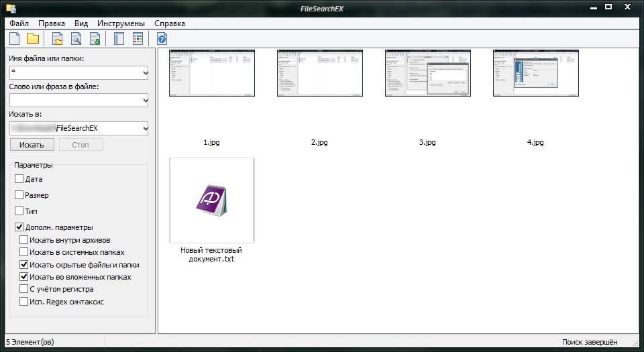Click the 4.jpg file name label
The image size is (644, 352).
click(535, 142)
